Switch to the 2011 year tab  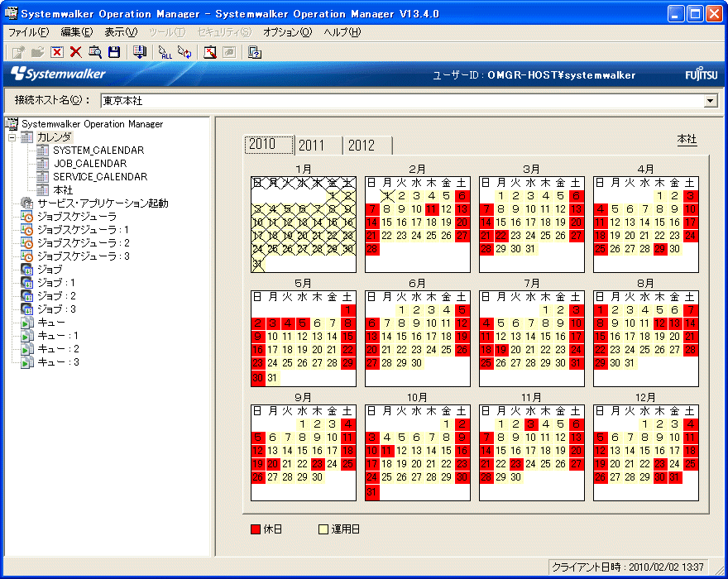(318, 146)
